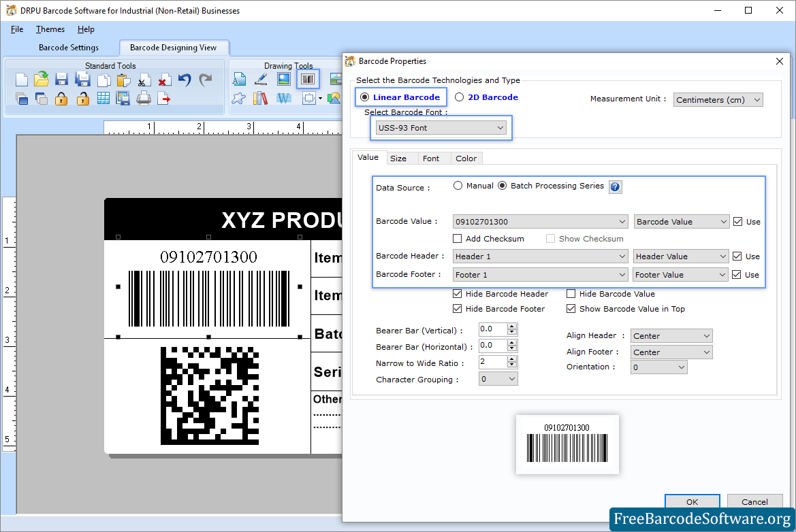Expand the Footer 1 dropdown
796x532 pixels.
coord(540,274)
